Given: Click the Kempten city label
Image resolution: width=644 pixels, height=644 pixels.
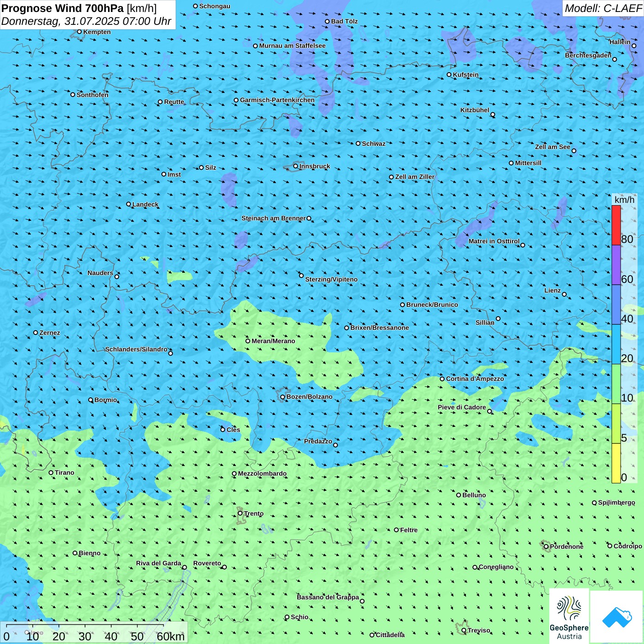Looking at the screenshot, I should click(x=97, y=32).
